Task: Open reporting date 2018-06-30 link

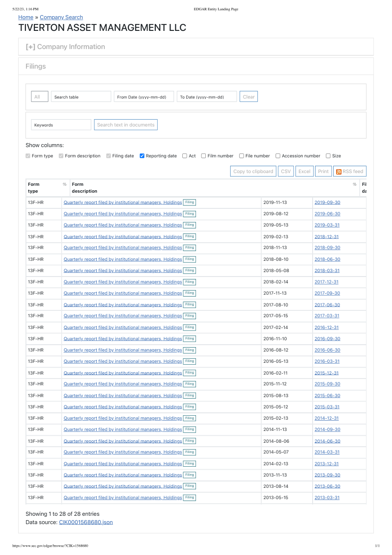Action: (x=327, y=259)
